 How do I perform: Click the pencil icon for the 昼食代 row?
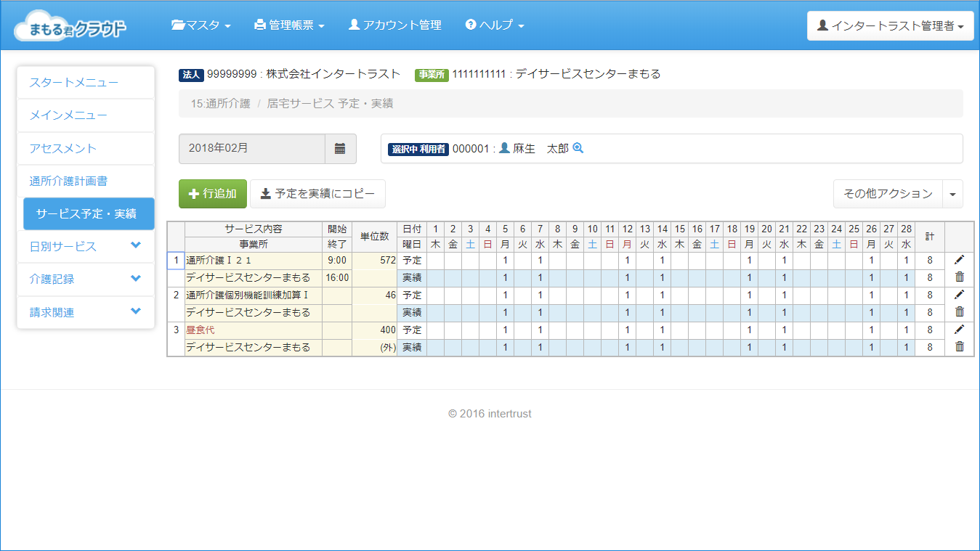click(959, 330)
